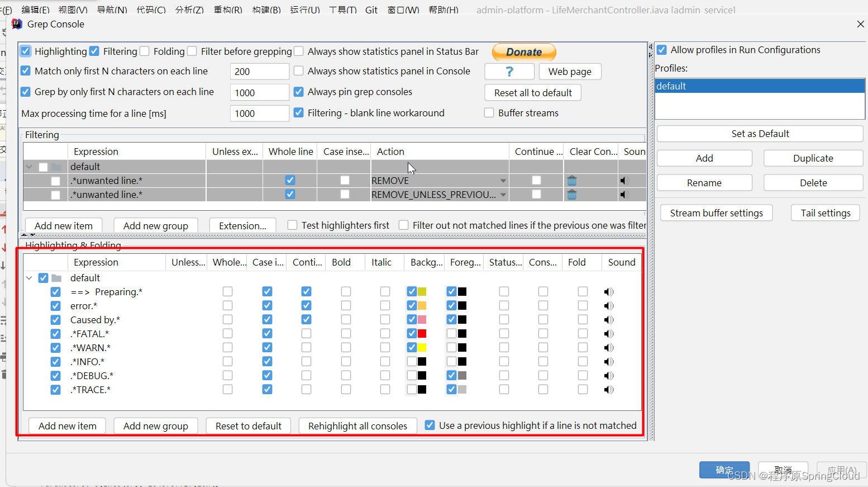This screenshot has height=487, width=868.
Task: Click background color swatch for ==> Preparing.*
Action: coord(422,292)
